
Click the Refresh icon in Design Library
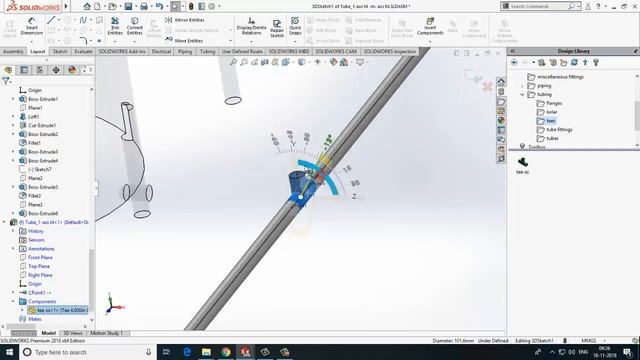pos(574,62)
